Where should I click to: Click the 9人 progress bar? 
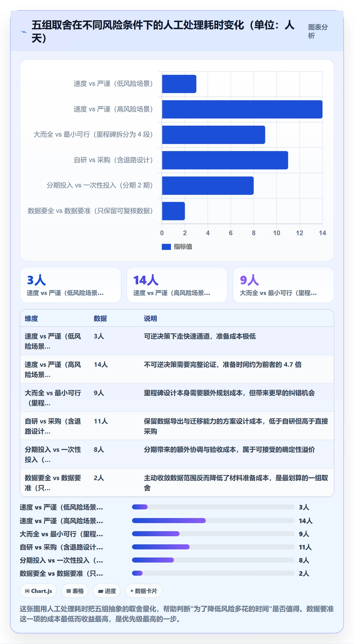point(213,534)
